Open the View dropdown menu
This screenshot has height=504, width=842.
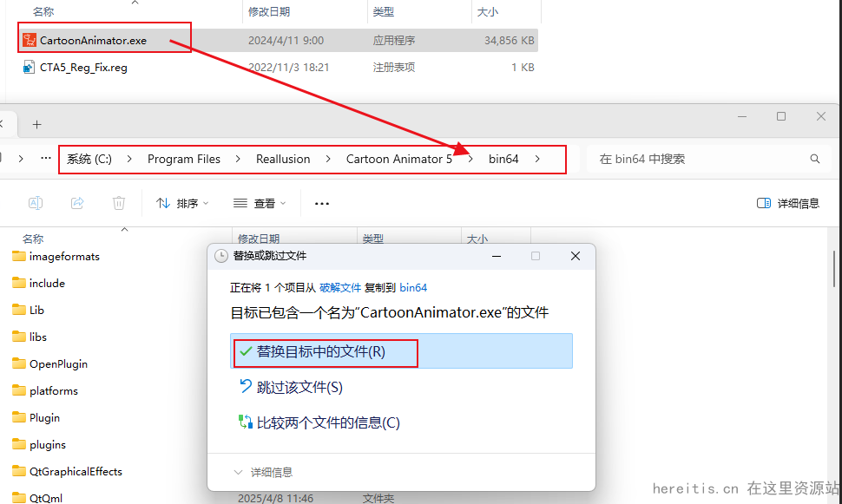260,204
